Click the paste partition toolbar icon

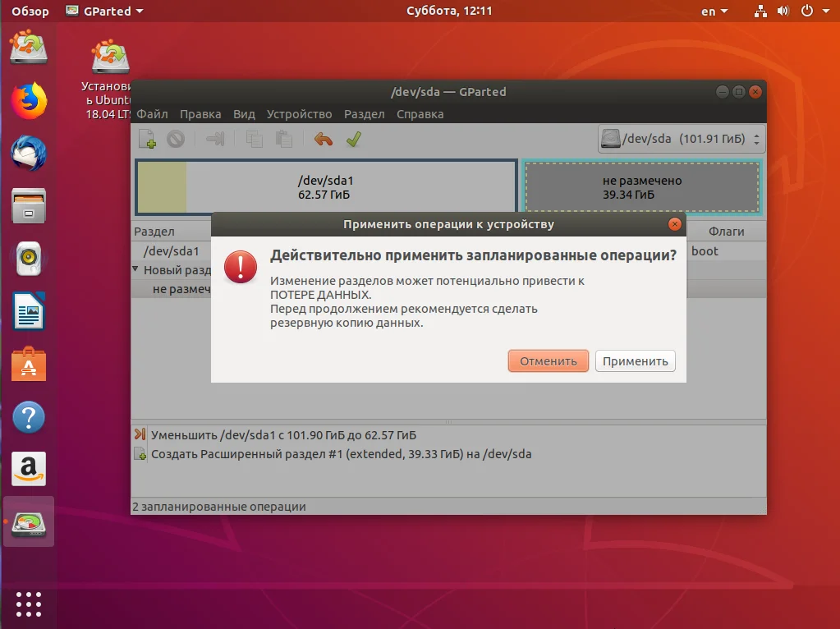point(283,140)
